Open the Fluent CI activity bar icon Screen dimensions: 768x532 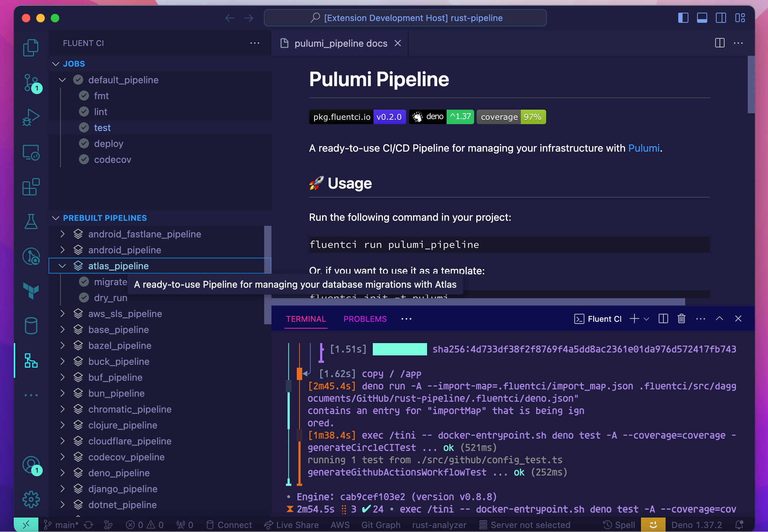pos(31,360)
